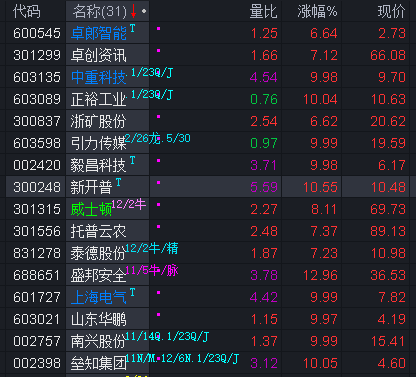
Task: Select stock name 泰德股份
Action: coord(98,253)
